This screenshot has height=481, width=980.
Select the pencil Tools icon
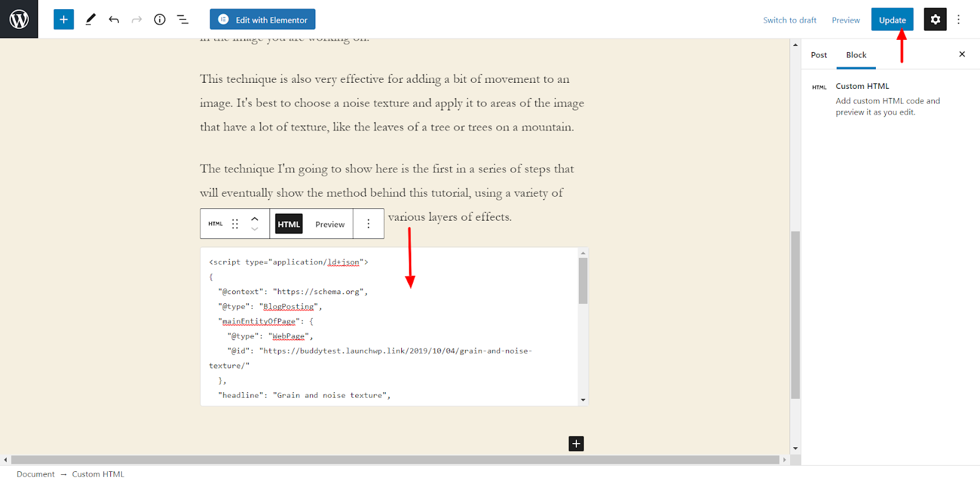[x=91, y=20]
